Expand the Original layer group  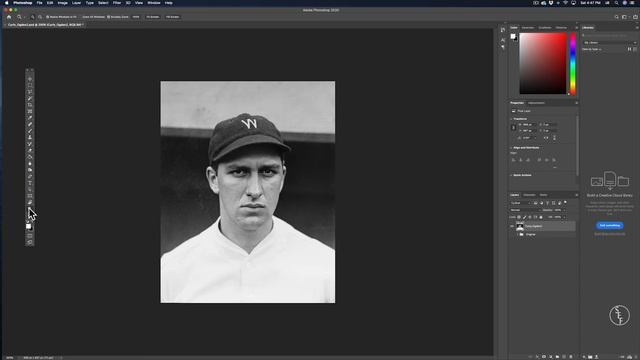(x=518, y=234)
